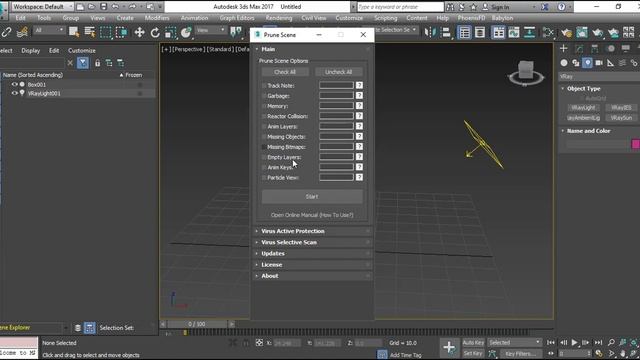Image resolution: width=640 pixels, height=360 pixels.
Task: Click the Align tool icon
Action: pyautogui.click(x=446, y=32)
